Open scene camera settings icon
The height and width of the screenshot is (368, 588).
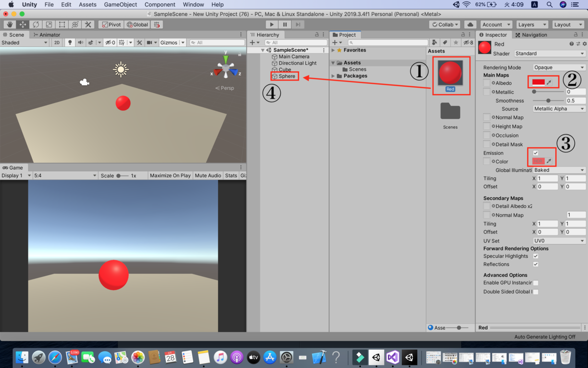click(149, 43)
